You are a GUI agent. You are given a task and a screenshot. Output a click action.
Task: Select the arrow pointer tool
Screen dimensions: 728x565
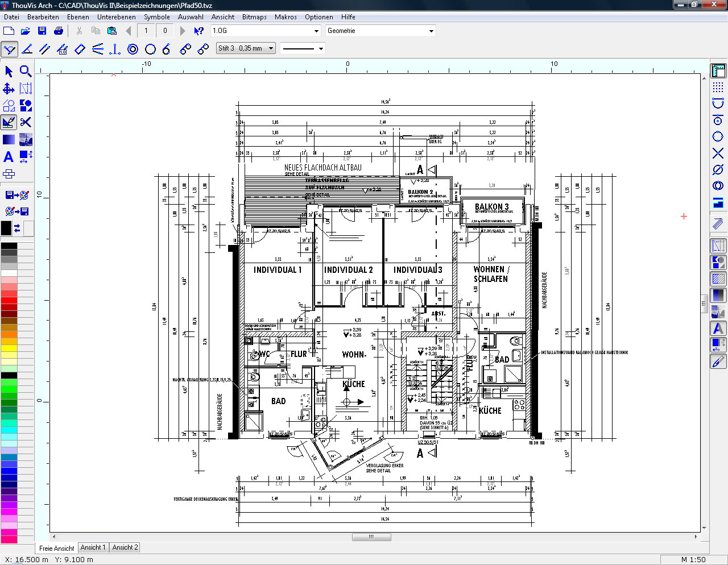coord(9,71)
